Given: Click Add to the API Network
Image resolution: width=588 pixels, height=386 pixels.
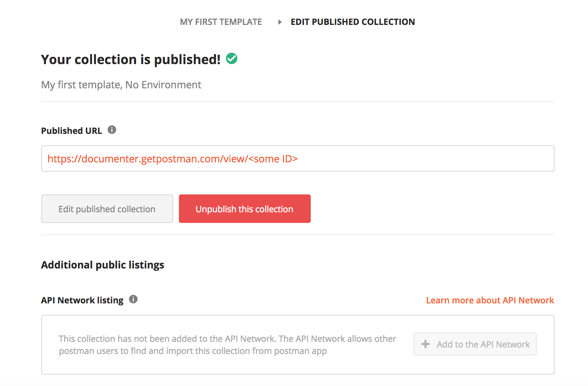Looking at the screenshot, I should [x=475, y=344].
